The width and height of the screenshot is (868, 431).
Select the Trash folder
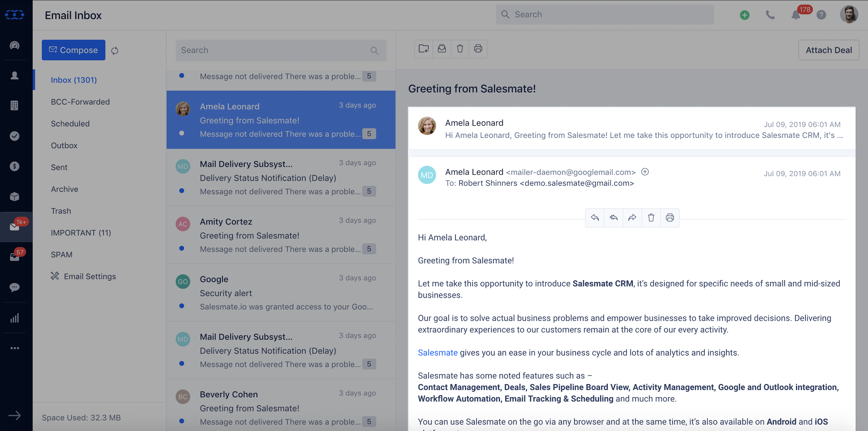point(61,211)
